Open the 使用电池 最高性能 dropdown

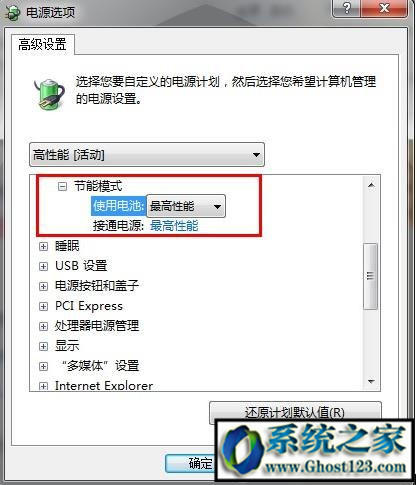coord(186,206)
